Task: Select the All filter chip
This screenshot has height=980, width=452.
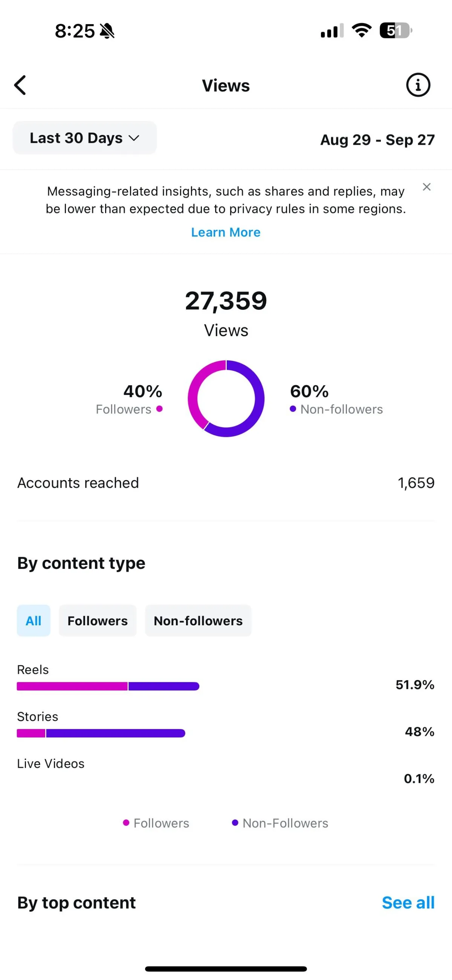Action: click(34, 620)
